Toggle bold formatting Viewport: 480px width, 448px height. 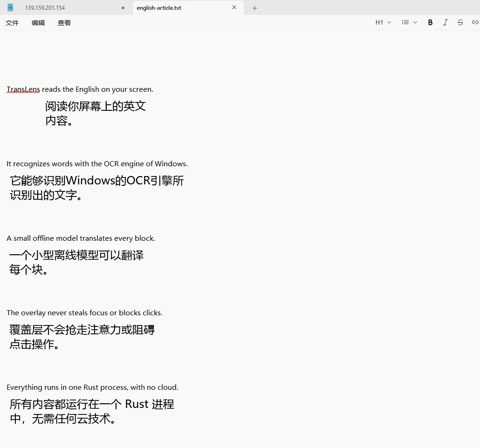click(x=430, y=22)
